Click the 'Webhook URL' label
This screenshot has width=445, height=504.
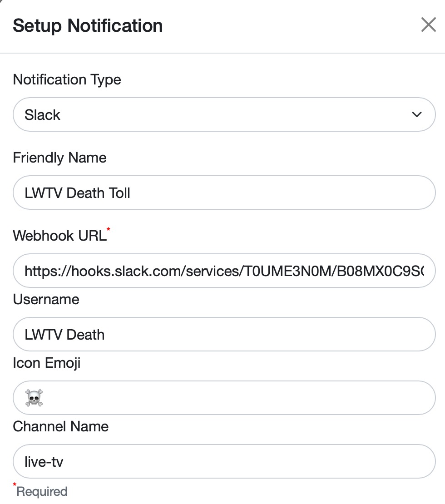tap(60, 236)
